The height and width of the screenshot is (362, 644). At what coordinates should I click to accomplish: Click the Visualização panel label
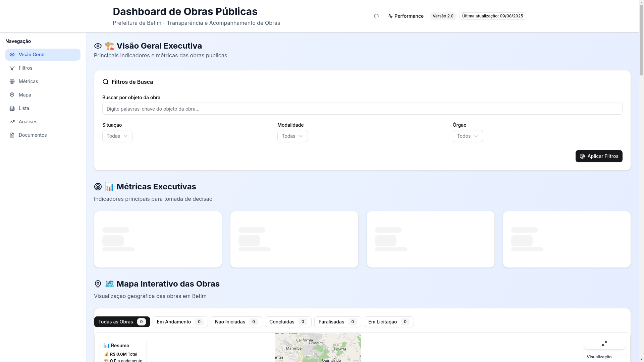[x=599, y=357]
